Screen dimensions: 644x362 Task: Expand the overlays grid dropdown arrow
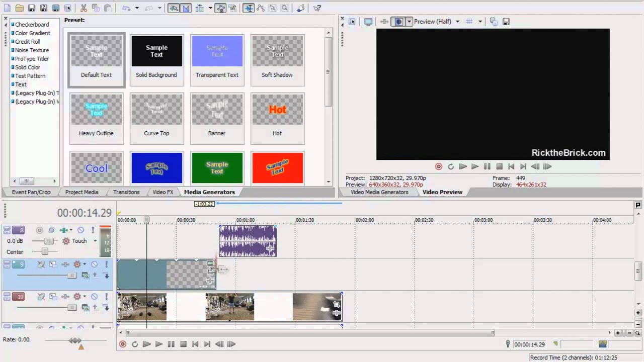pos(480,22)
